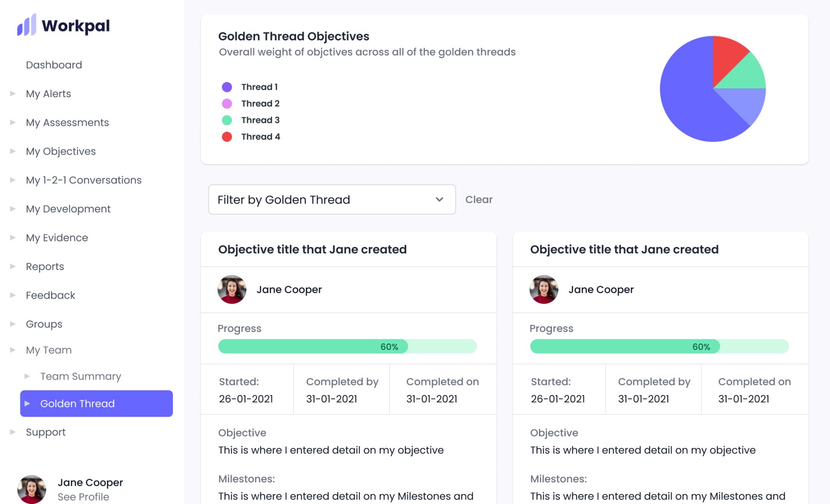Click Jane Cooper's avatar in first objective card
The image size is (830, 504).
click(x=232, y=289)
